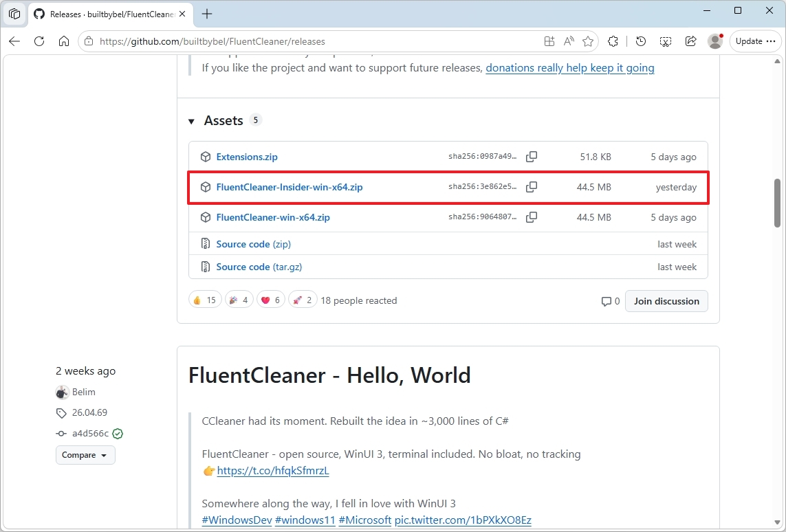Toggle thumbs up reaction with 15

(205, 300)
